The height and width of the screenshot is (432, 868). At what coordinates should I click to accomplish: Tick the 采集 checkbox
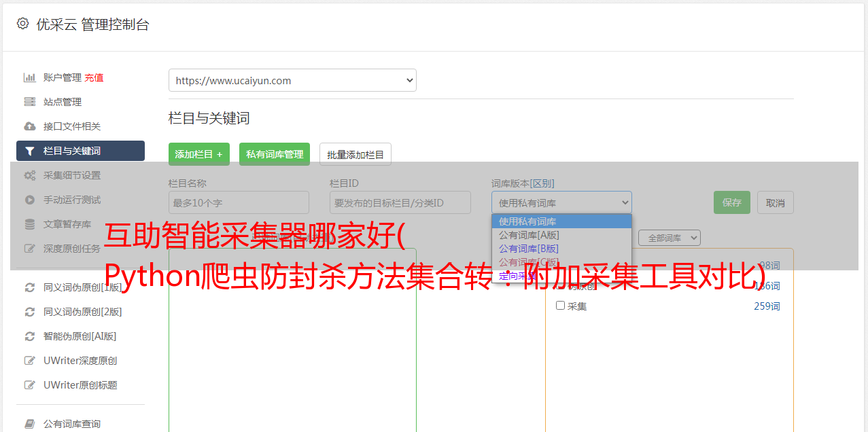560,306
